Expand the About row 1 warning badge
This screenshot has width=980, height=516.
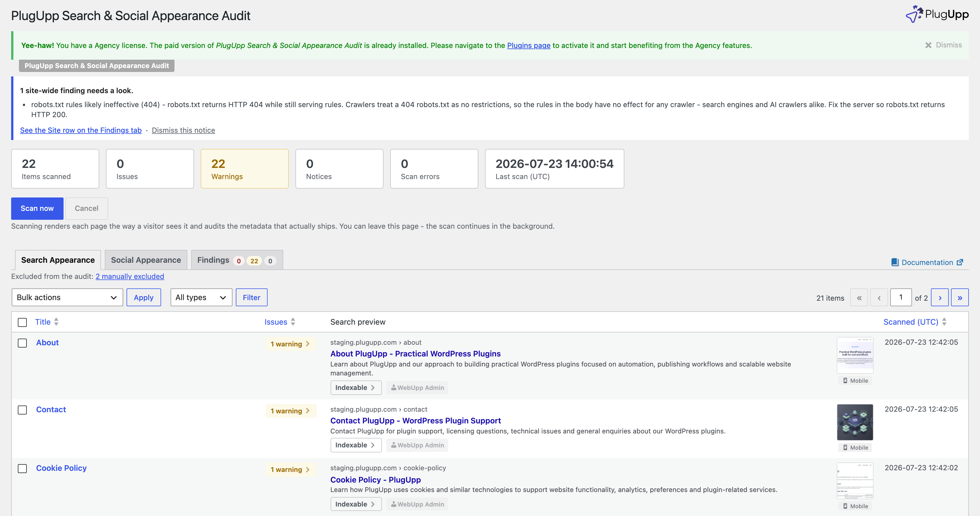click(291, 344)
